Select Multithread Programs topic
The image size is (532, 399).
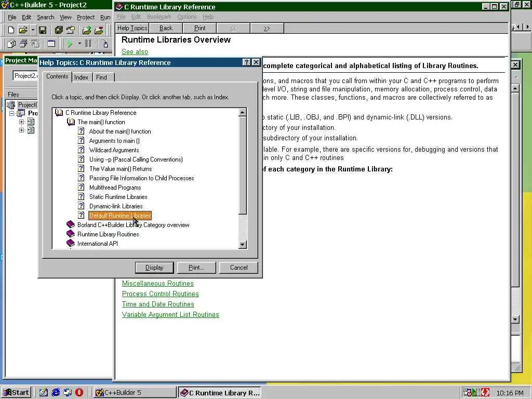pyautogui.click(x=115, y=187)
